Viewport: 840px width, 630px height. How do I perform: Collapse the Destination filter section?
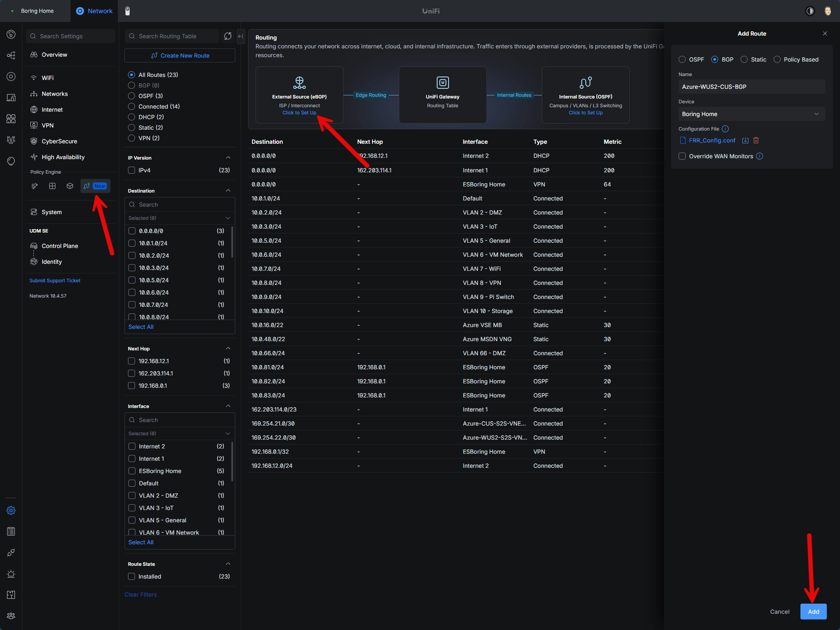[228, 190]
